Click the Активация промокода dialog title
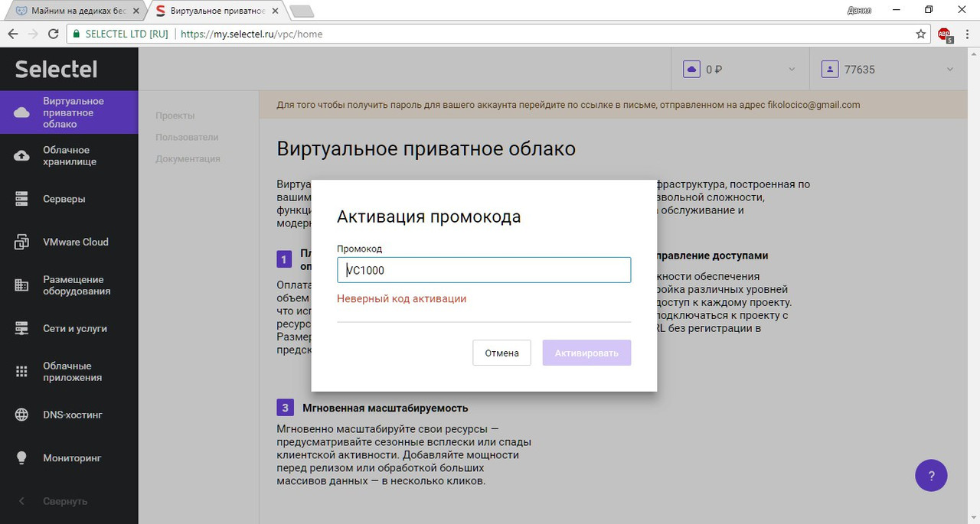Image resolution: width=980 pixels, height=524 pixels. point(429,216)
